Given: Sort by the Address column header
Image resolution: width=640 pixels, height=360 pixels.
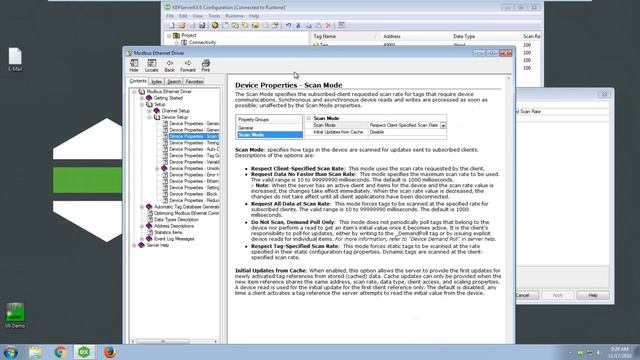Looking at the screenshot, I should pyautogui.click(x=415, y=36).
